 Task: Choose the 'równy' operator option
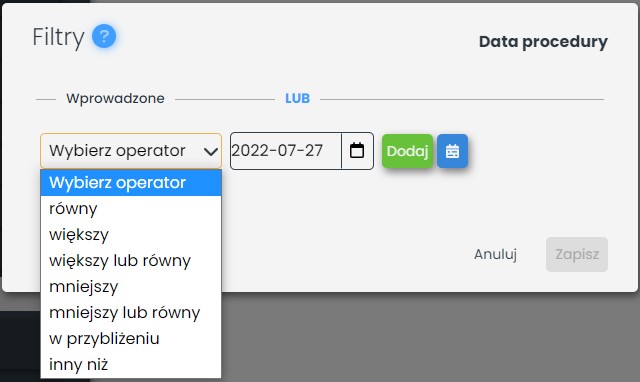click(x=131, y=209)
